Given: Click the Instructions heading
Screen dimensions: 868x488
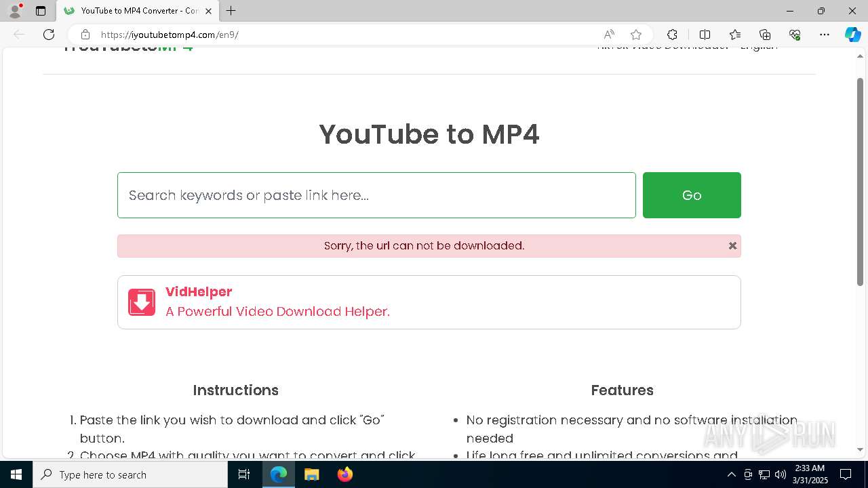Looking at the screenshot, I should coord(235,390).
